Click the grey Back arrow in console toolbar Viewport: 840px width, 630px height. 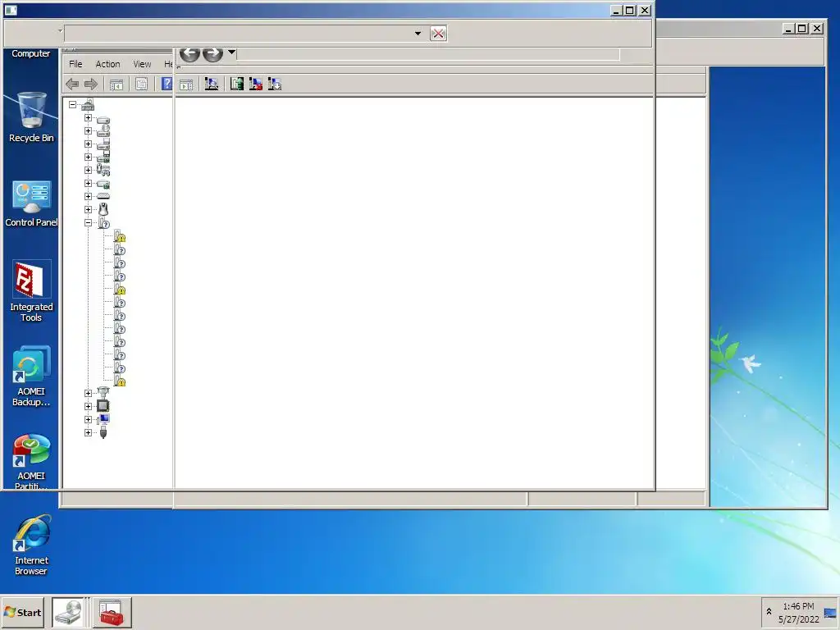(72, 84)
